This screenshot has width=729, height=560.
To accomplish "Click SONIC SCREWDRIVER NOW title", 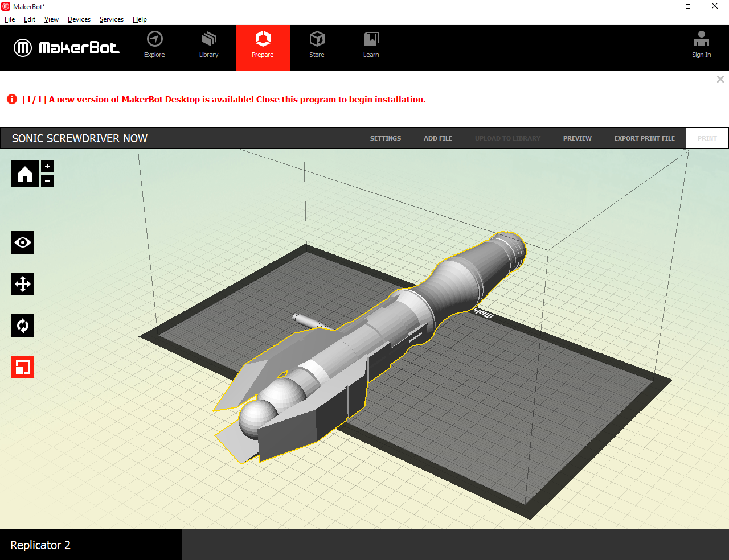I will [x=80, y=138].
